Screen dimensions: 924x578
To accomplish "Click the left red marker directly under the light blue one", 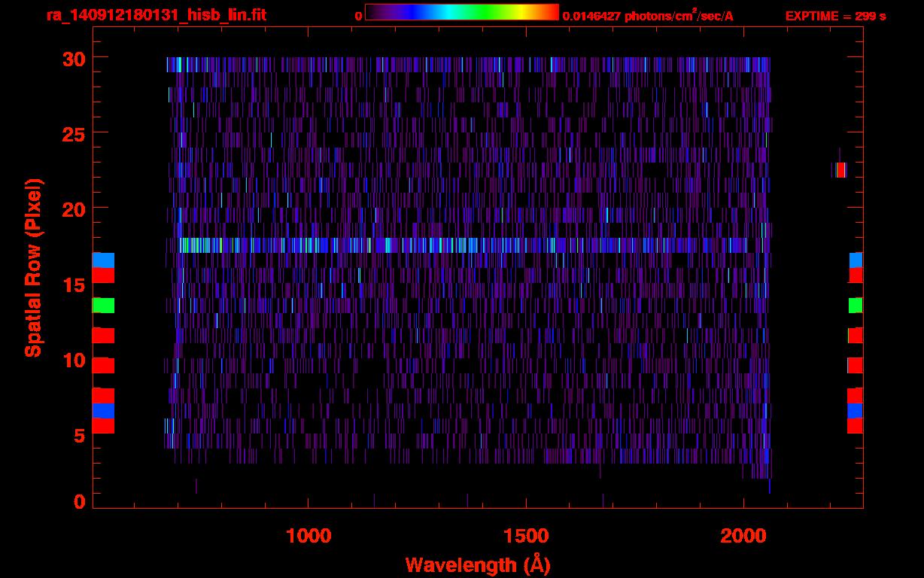I will point(103,275).
